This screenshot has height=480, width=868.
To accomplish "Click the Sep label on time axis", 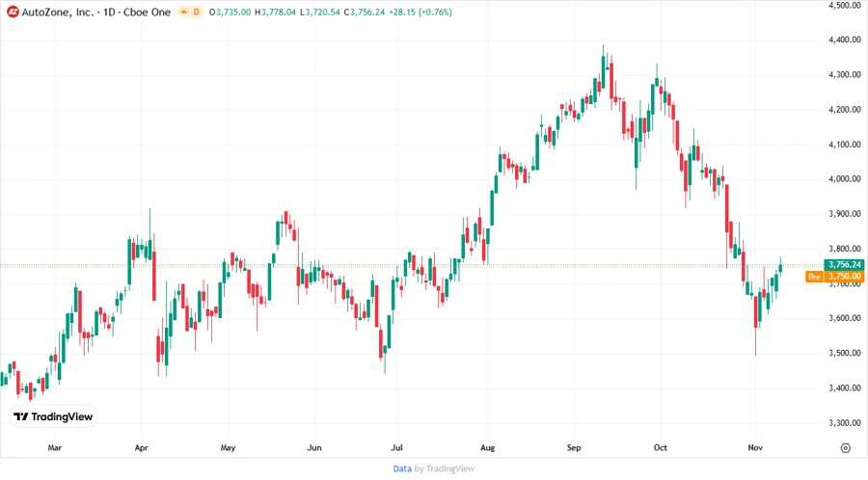I will click(x=574, y=447).
